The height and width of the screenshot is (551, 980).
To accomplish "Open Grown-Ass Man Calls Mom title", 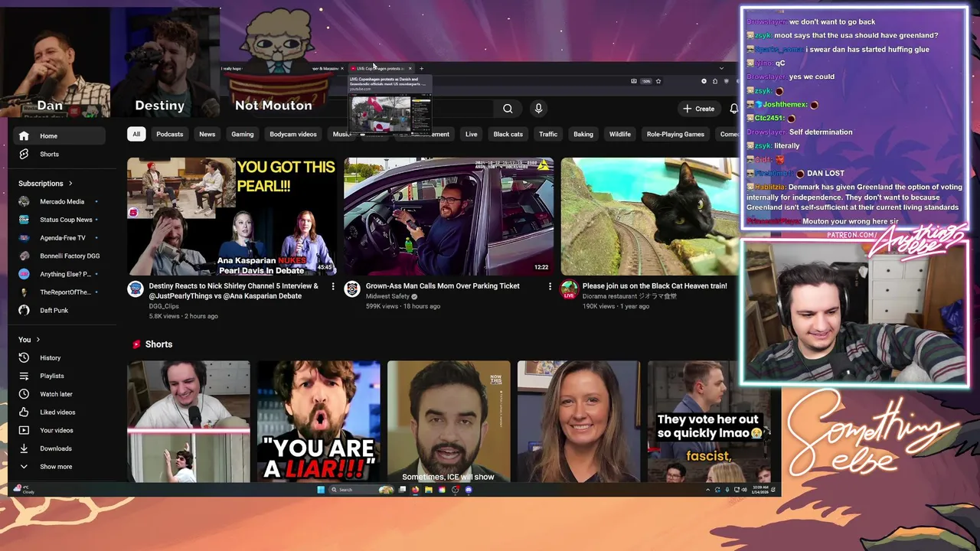I will click(x=443, y=286).
